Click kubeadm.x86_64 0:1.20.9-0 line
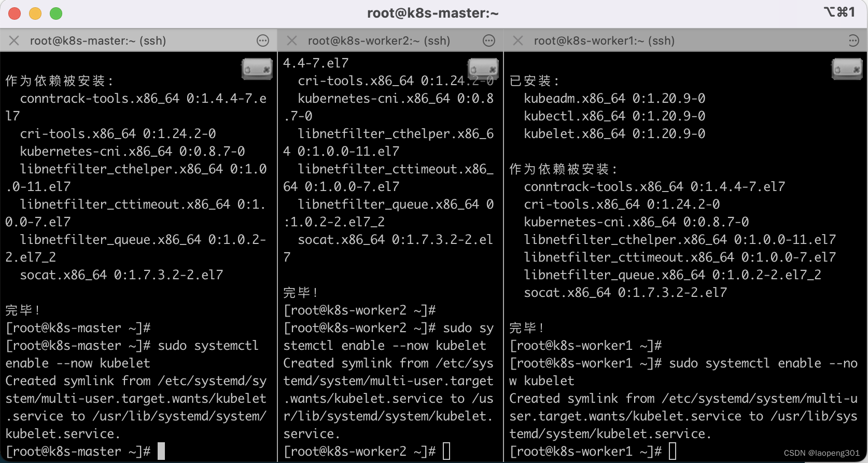The image size is (868, 463). 614,98
